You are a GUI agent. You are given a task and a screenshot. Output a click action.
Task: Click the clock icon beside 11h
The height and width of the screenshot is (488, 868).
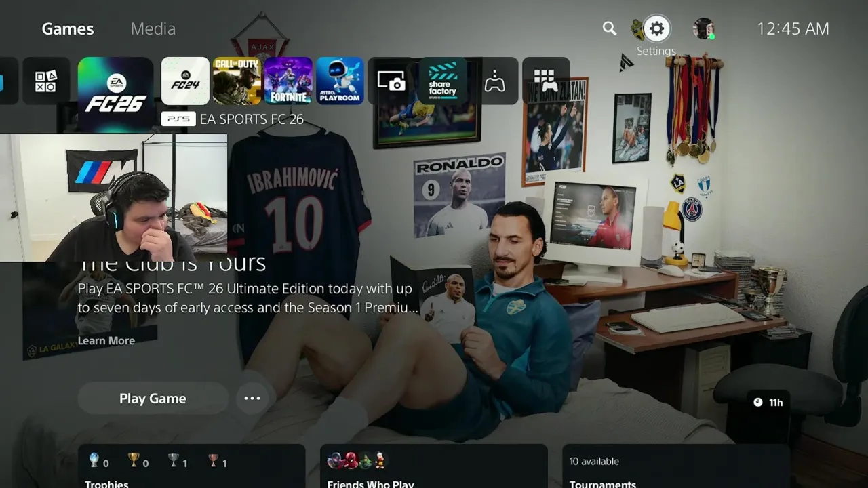758,403
